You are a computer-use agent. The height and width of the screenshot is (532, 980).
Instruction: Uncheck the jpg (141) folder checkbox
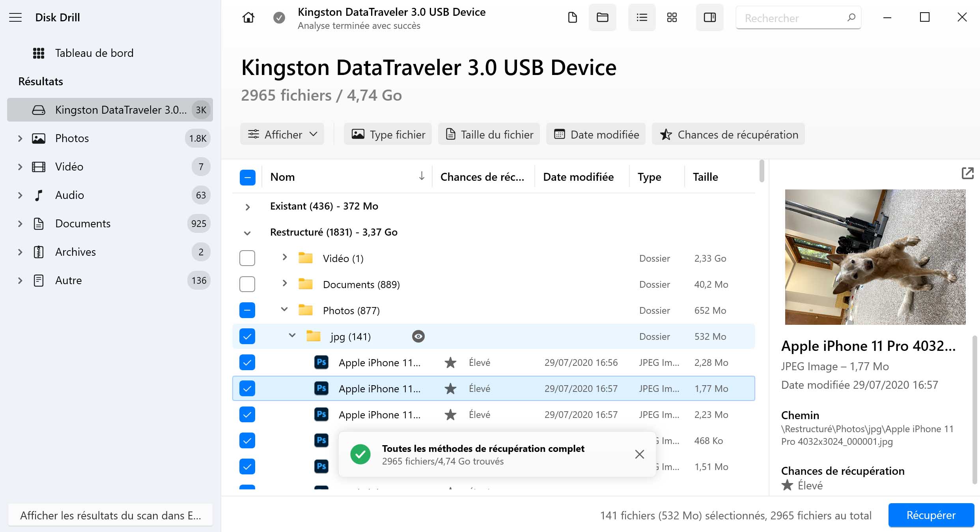(x=247, y=336)
